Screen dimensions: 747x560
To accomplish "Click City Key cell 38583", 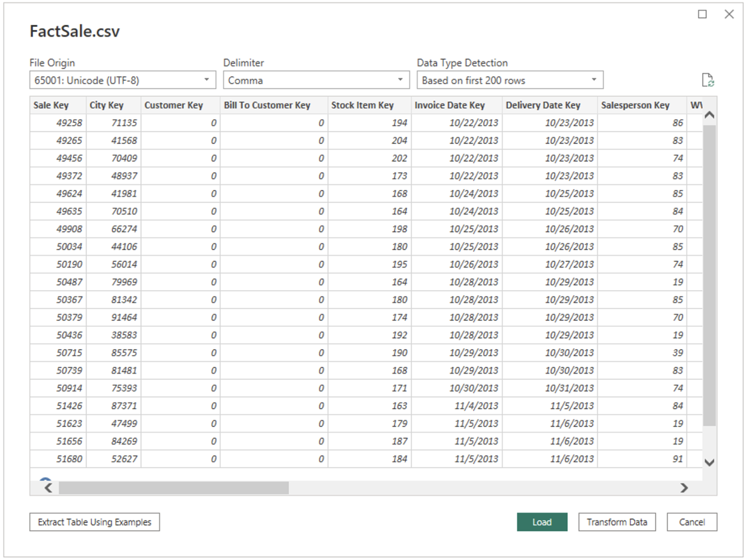I will coord(114,335).
